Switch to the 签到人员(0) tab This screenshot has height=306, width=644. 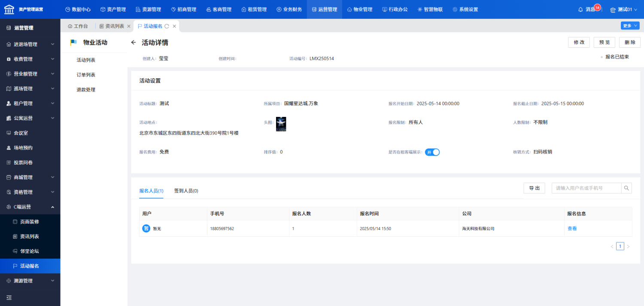(x=186, y=191)
